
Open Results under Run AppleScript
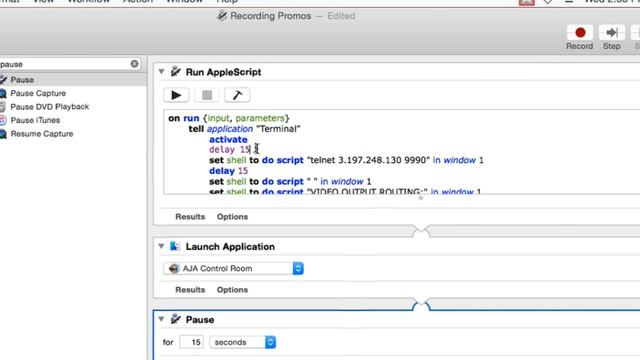(x=190, y=217)
